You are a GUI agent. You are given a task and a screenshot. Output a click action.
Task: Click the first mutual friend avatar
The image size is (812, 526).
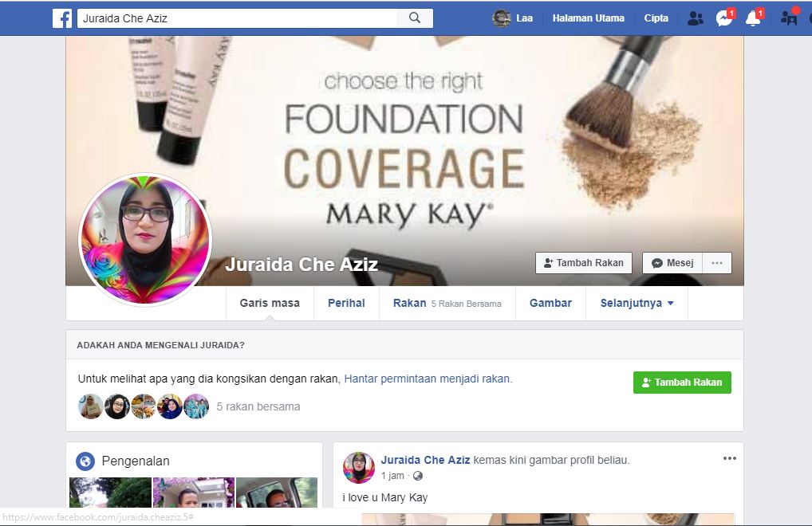91,406
